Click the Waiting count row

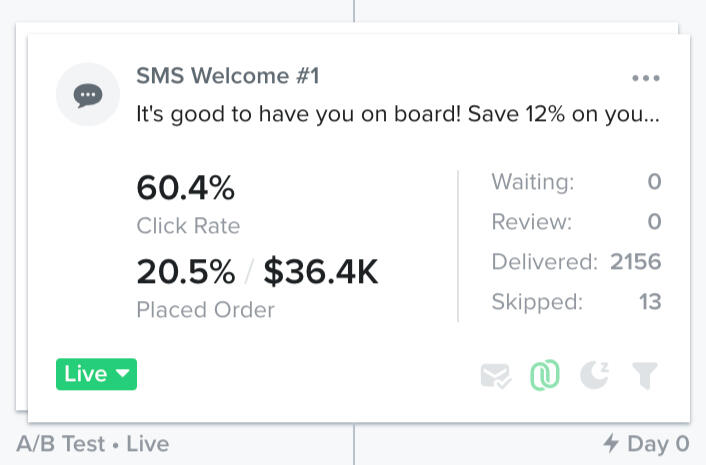[x=576, y=182]
